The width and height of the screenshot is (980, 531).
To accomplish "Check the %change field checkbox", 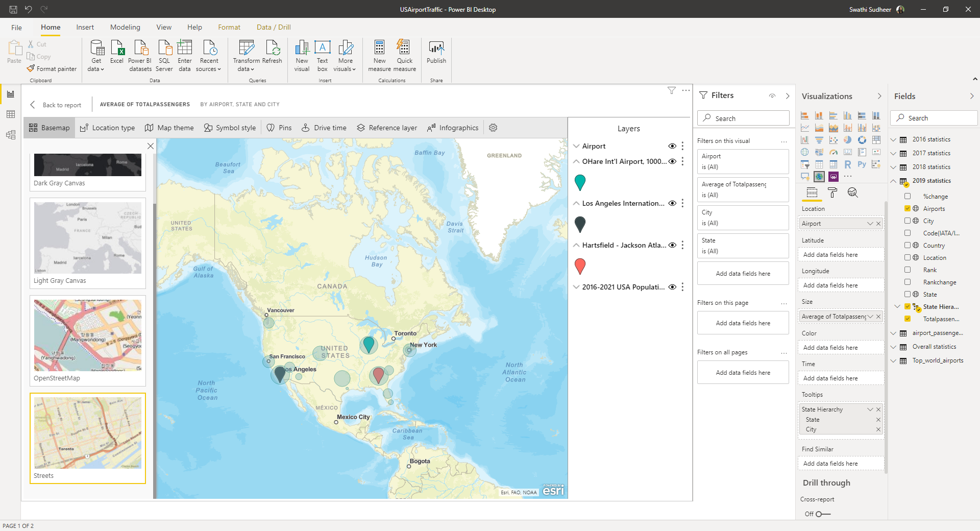I will 908,196.
